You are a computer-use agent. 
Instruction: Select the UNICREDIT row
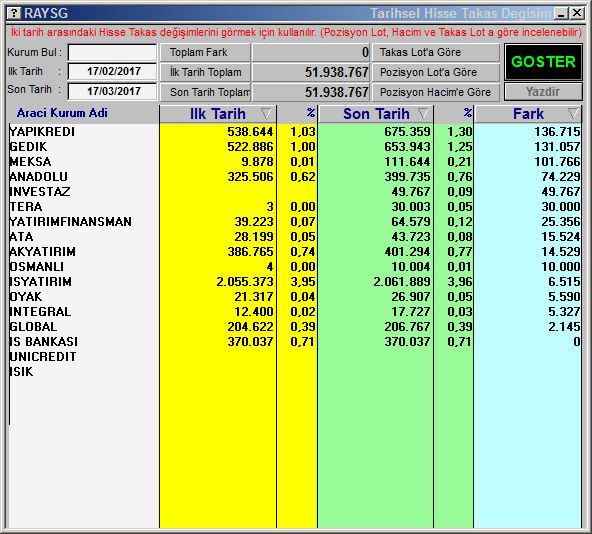[294, 357]
